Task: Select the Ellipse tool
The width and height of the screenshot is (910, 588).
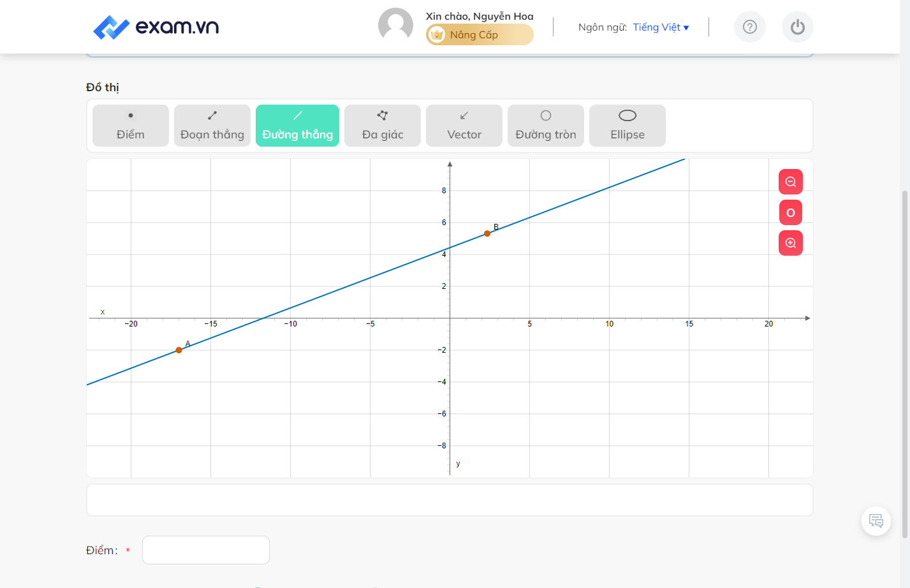Action: coord(627,126)
